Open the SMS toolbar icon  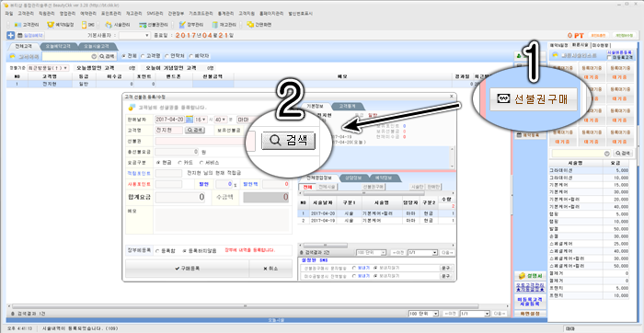click(x=88, y=25)
